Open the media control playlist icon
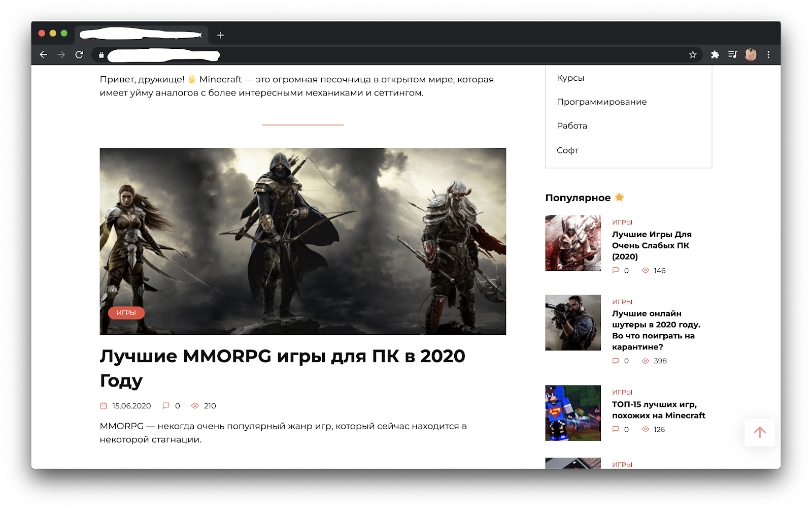This screenshot has width=812, height=510. point(732,55)
